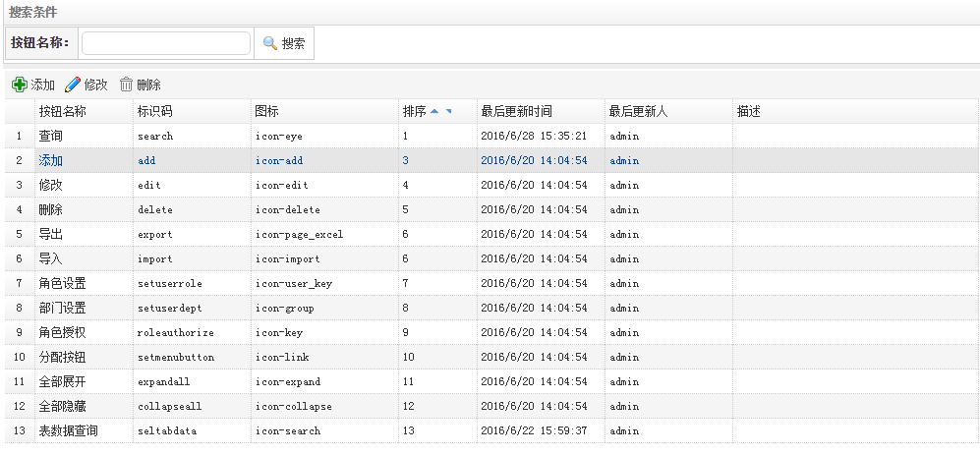
Task: Sort by the 标识码 column header
Action: click(x=155, y=111)
